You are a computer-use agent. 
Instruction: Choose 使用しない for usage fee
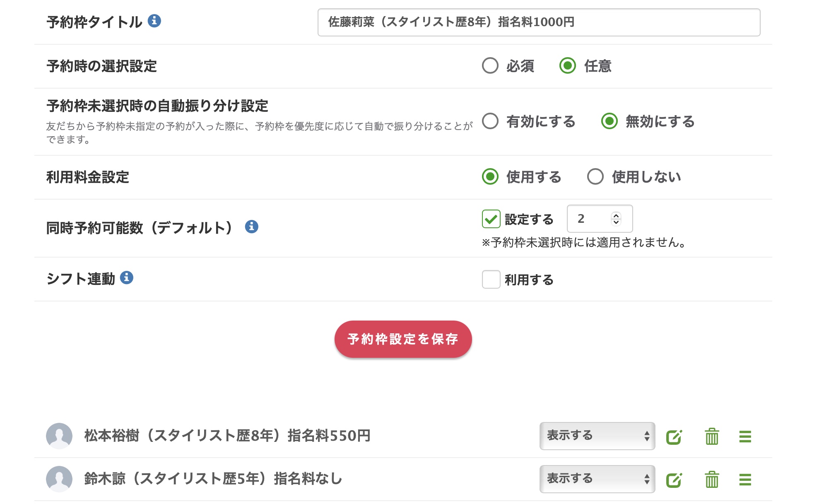click(595, 176)
